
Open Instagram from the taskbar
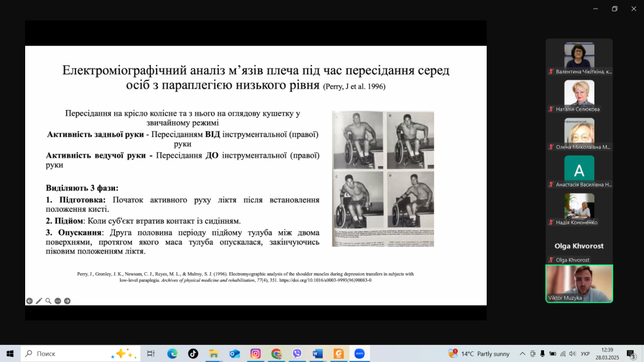255,353
